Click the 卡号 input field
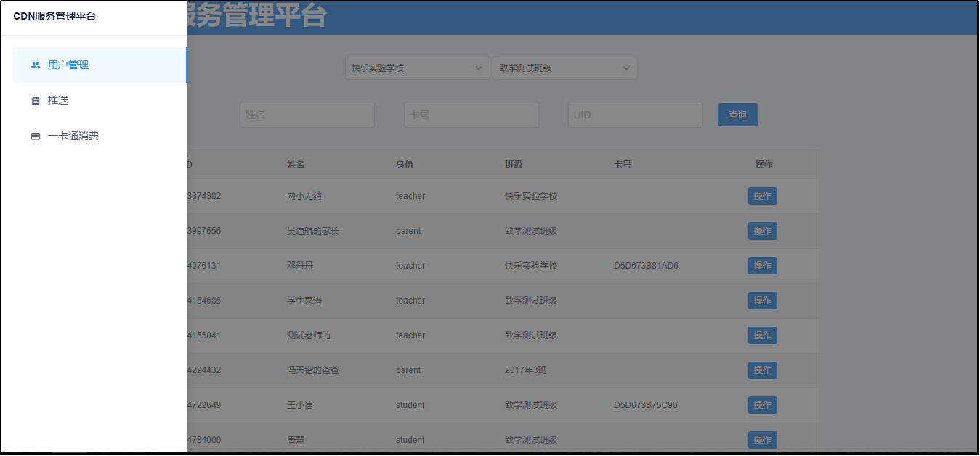This screenshot has width=980, height=456. coord(471,115)
